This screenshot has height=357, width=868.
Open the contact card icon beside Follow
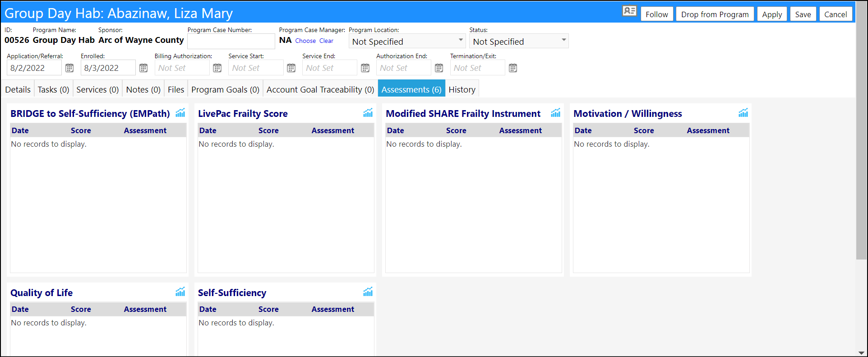(629, 11)
